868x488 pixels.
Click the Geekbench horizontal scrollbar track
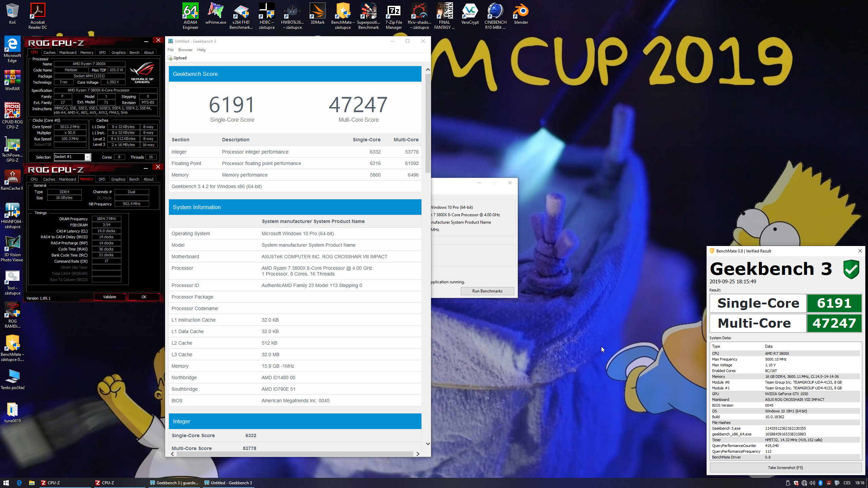click(295, 454)
